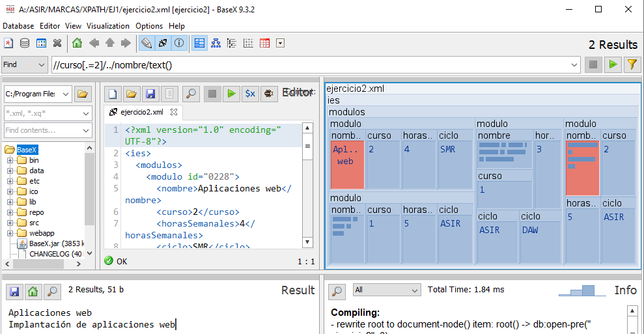The width and height of the screenshot is (644, 334).
Task: Click the Home button in main toolbar
Action: (x=77, y=44)
